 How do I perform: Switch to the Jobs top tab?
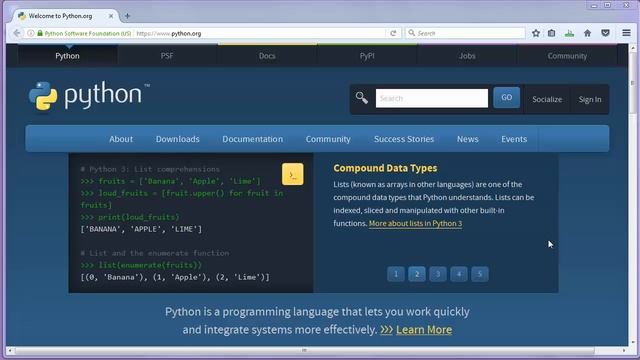[467, 56]
